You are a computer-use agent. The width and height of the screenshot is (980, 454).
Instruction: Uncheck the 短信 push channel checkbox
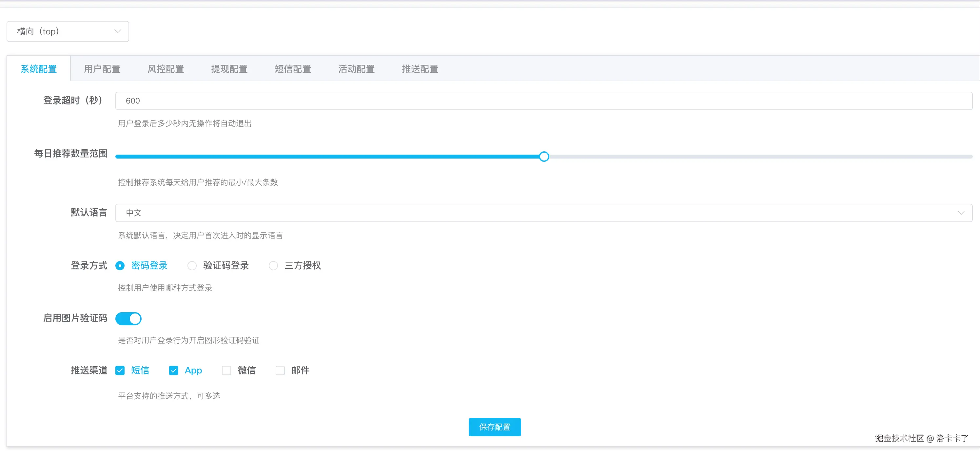pyautogui.click(x=120, y=371)
